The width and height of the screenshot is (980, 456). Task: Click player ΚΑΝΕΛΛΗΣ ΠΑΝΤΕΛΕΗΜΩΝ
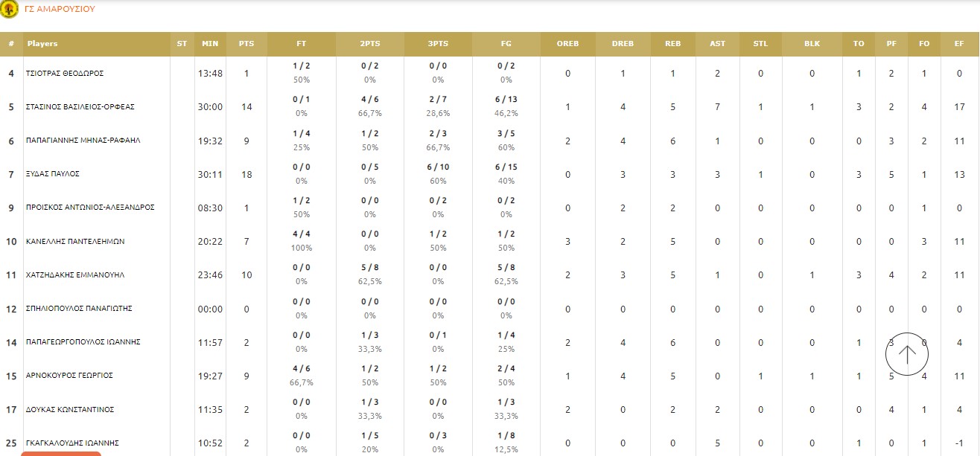(75, 242)
